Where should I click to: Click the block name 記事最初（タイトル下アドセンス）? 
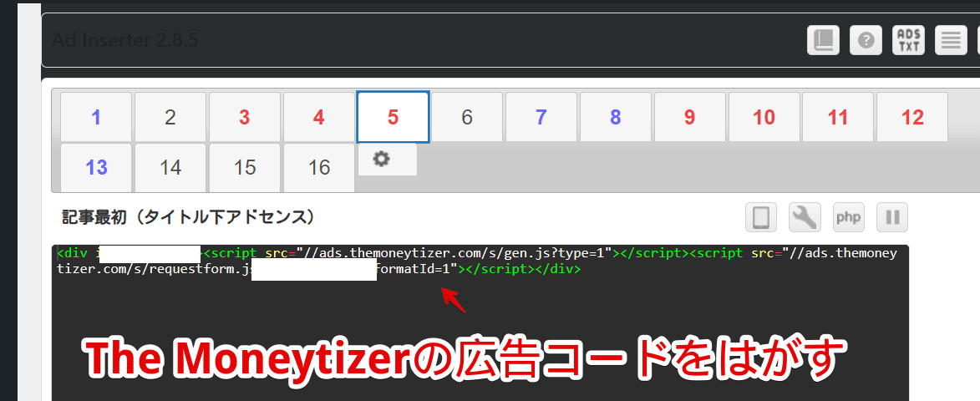click(x=187, y=217)
